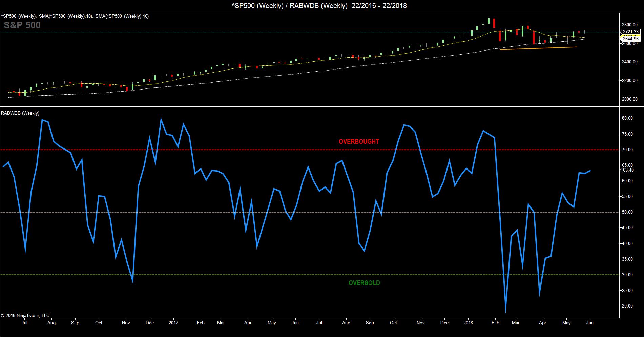
Task: Click the S&P 500 watermark label
Action: 22,25
